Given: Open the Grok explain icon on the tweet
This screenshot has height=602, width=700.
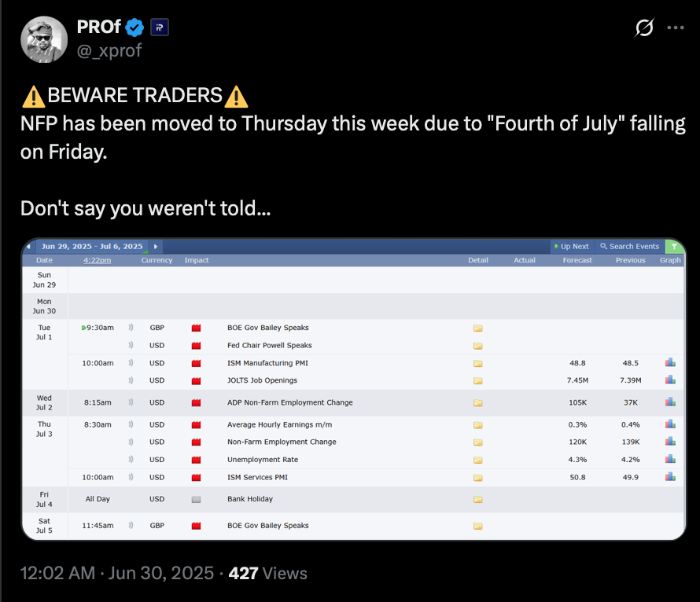Looking at the screenshot, I should (x=644, y=28).
